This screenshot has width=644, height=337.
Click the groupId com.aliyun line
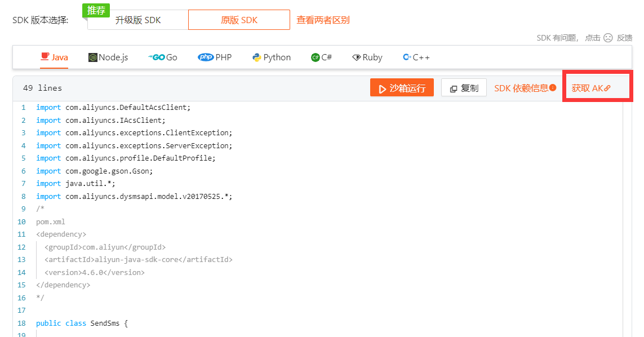(x=105, y=247)
